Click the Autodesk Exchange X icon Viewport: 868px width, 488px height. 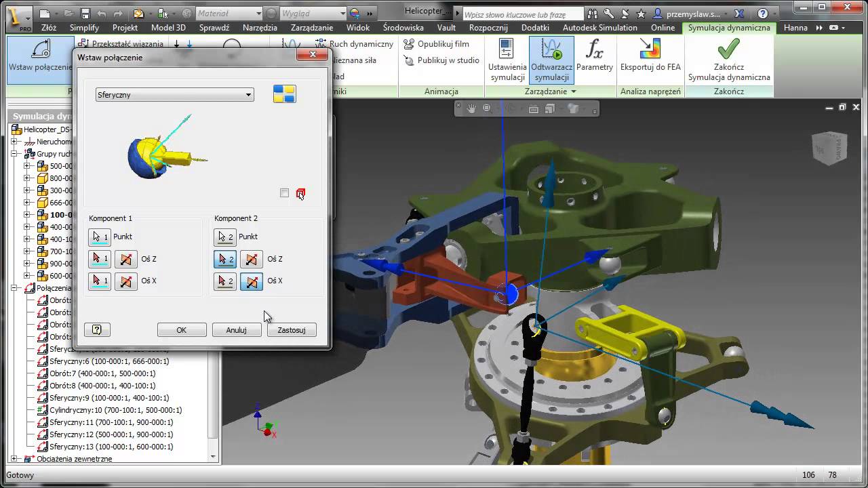click(x=740, y=13)
